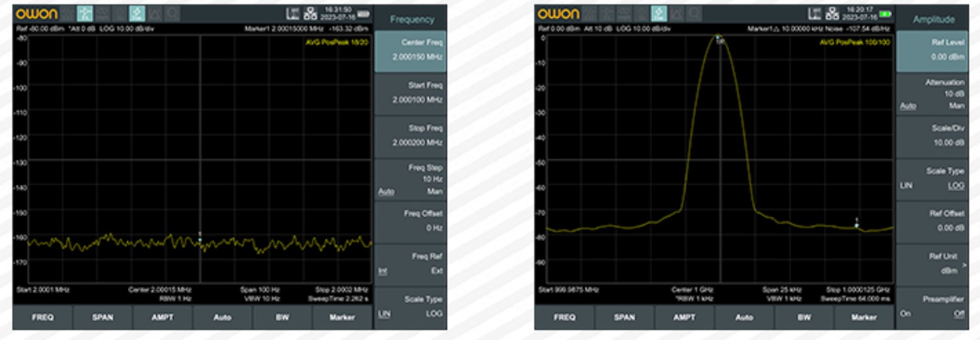Click the triangle icon in the left screen's toolbar

click(155, 14)
